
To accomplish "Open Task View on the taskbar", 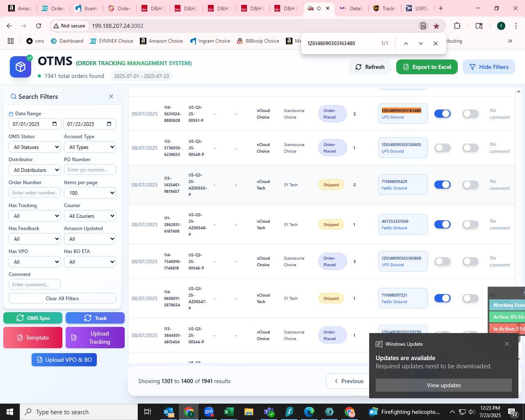I will (x=148, y=412).
